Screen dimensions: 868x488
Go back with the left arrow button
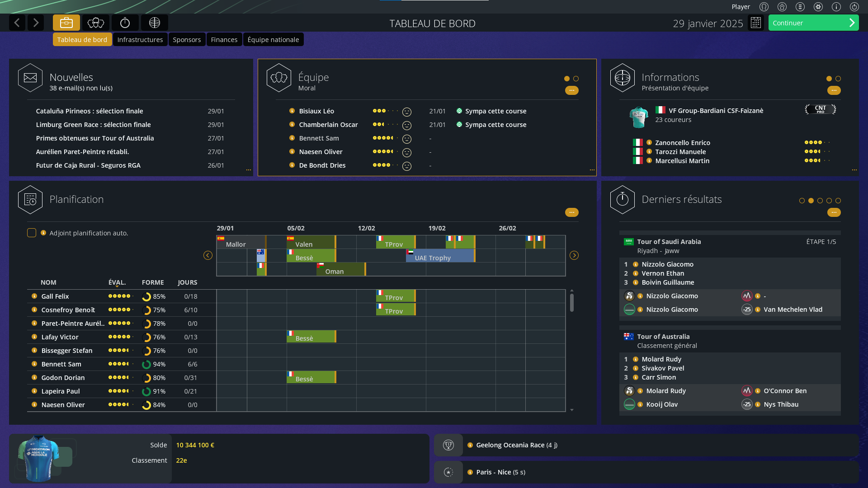[17, 23]
